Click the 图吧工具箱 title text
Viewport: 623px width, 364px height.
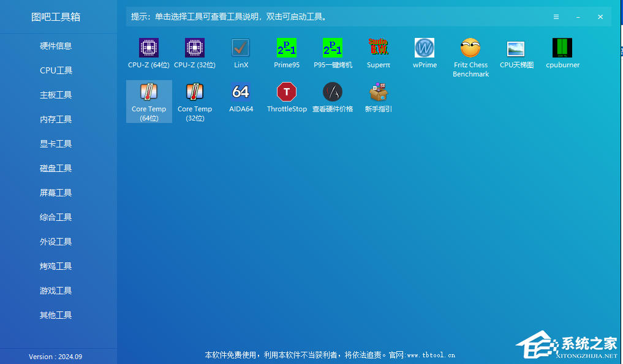point(56,17)
